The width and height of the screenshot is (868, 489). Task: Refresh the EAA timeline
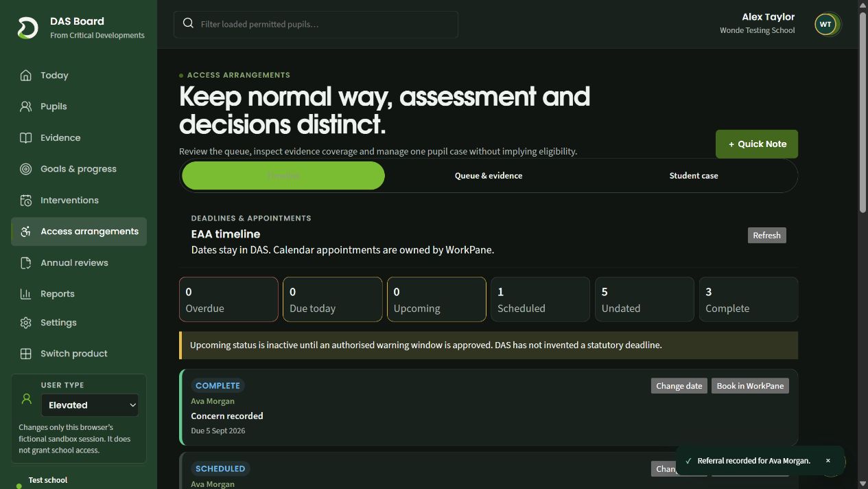766,235
